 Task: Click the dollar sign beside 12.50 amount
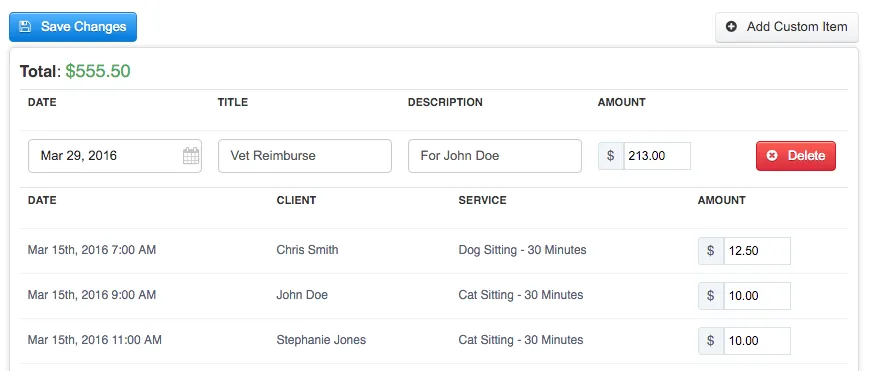pos(711,251)
